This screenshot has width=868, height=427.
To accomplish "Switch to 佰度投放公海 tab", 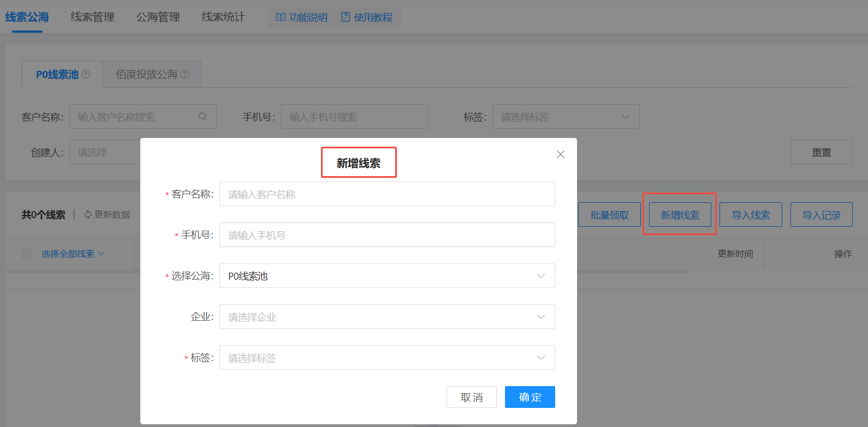I will 147,74.
